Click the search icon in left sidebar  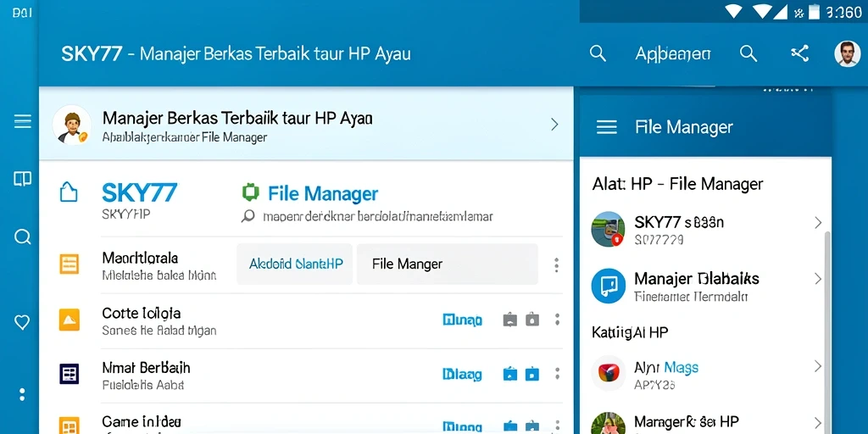22,237
